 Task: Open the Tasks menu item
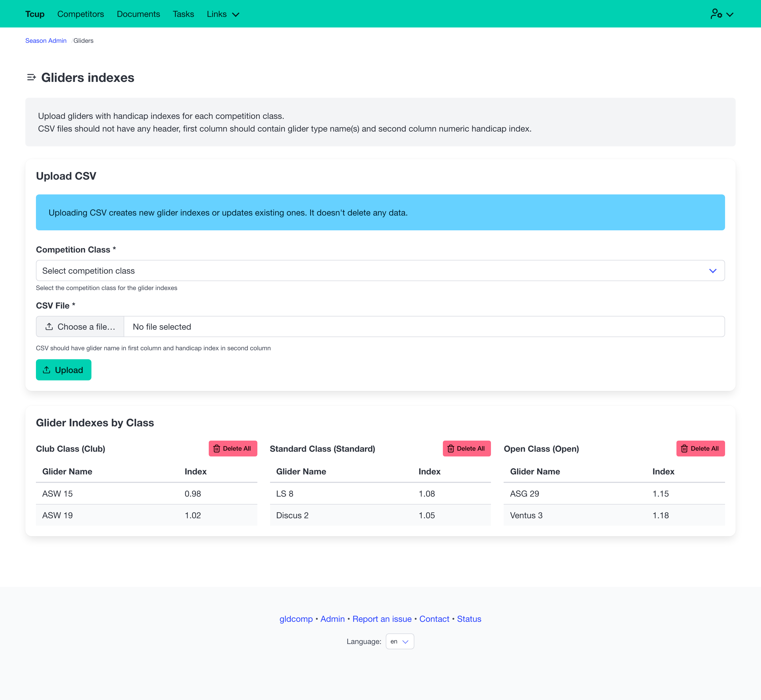tap(183, 14)
